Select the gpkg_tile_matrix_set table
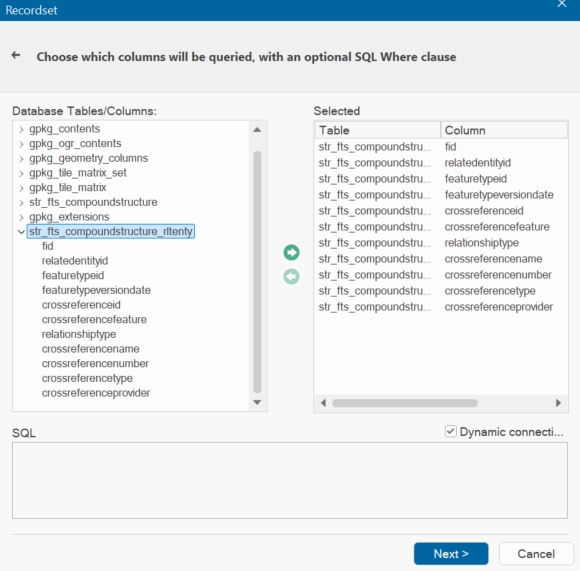 tap(78, 173)
